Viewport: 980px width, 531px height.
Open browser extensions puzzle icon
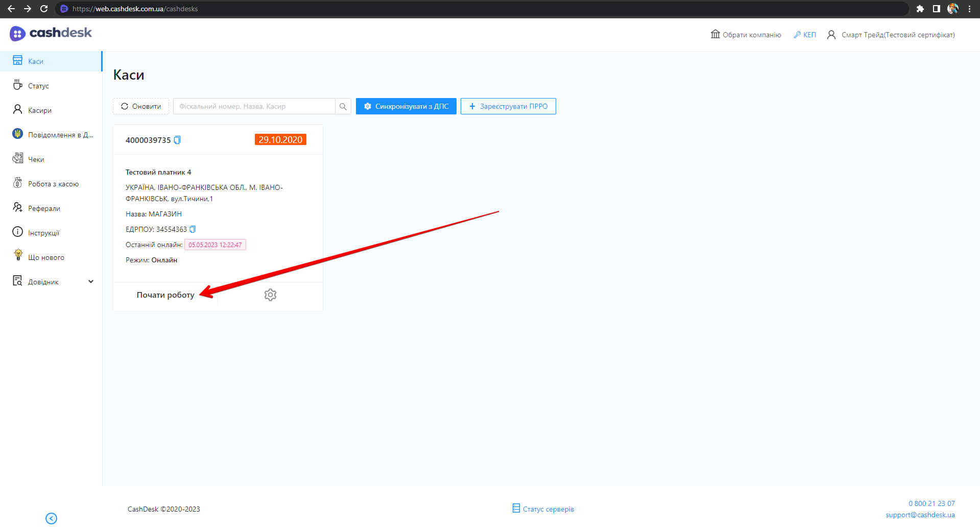coord(920,9)
